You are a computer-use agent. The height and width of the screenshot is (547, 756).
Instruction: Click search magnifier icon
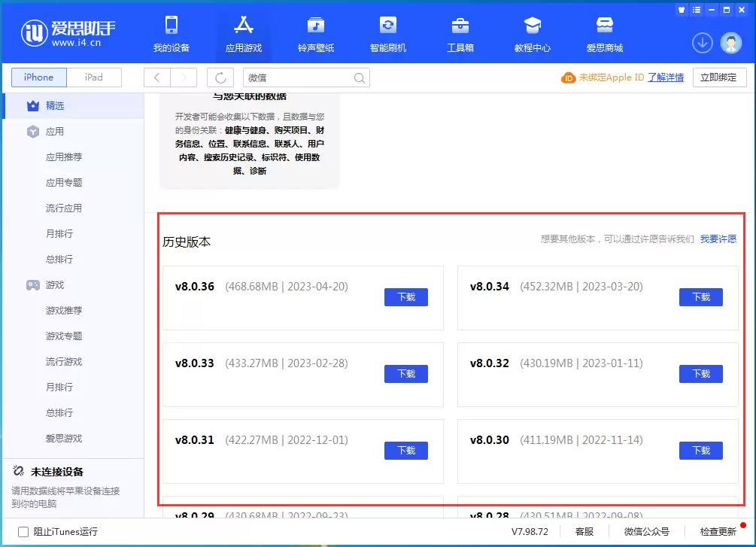click(360, 77)
